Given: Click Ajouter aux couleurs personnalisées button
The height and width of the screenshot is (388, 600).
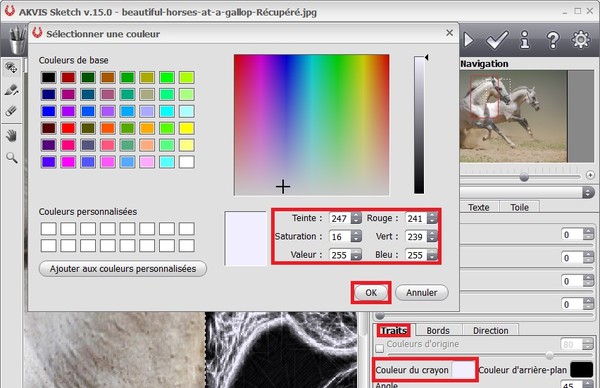Looking at the screenshot, I should tap(123, 269).
